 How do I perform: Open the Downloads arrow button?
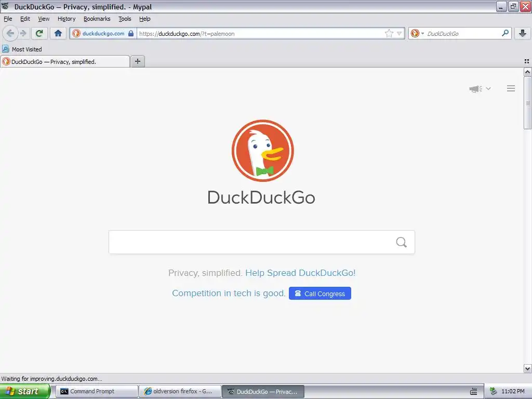click(523, 33)
